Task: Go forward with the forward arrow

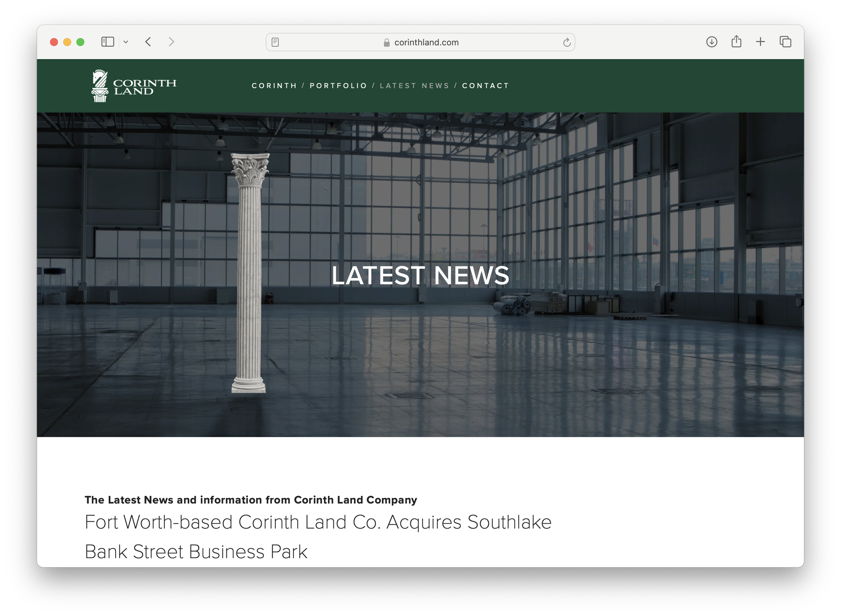Action: click(x=171, y=42)
